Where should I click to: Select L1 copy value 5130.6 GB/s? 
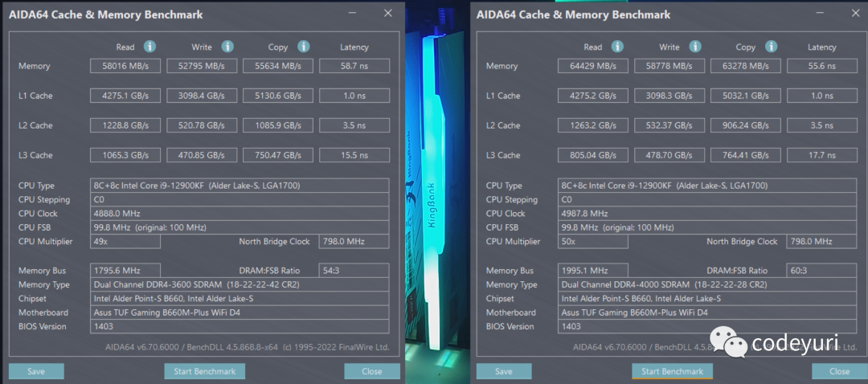[278, 96]
